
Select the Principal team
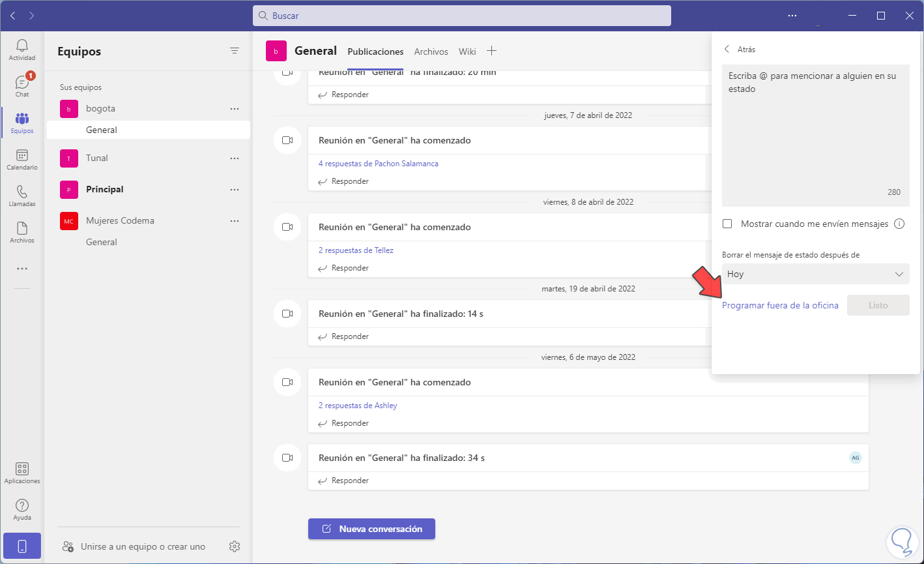pyautogui.click(x=105, y=190)
